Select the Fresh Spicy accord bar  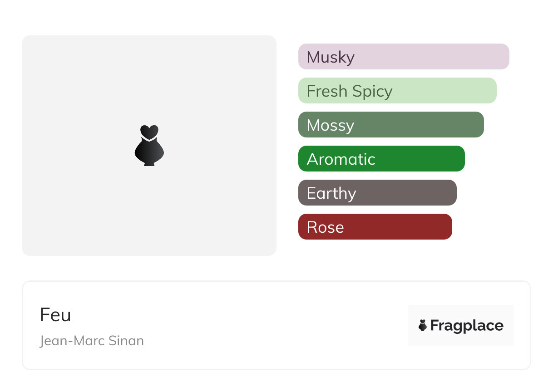397,91
